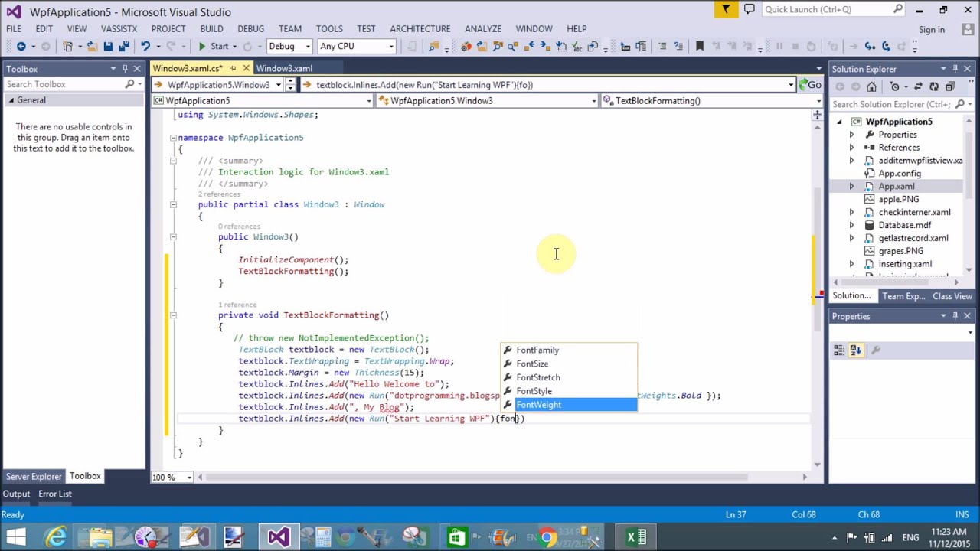
Task: Open the Server Explorer tab
Action: (x=34, y=476)
